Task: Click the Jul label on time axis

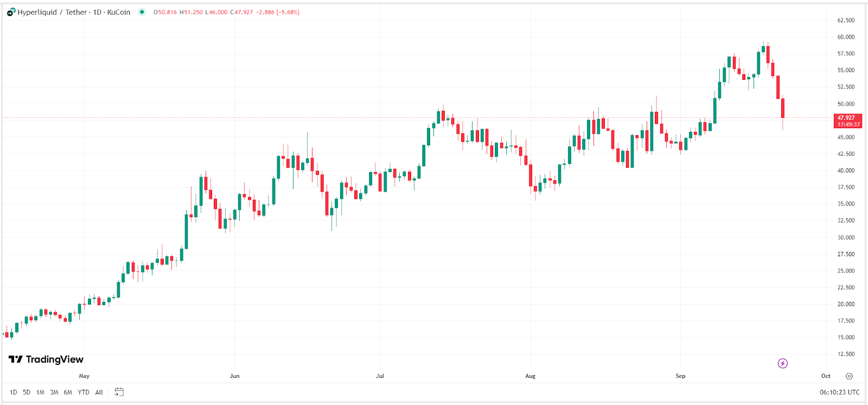Action: tap(380, 376)
